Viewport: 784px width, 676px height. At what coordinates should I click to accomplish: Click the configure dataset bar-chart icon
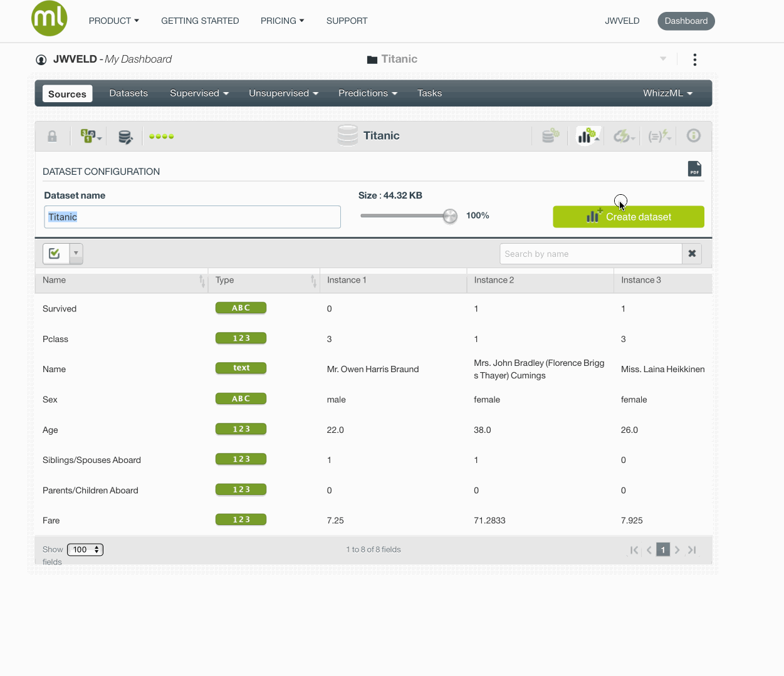(x=587, y=135)
